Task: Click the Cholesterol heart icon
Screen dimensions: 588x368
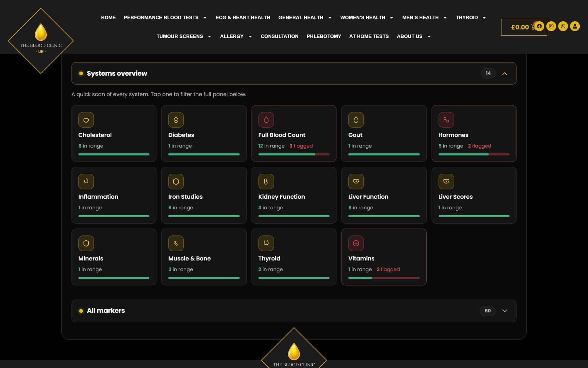Action: pyautogui.click(x=86, y=120)
